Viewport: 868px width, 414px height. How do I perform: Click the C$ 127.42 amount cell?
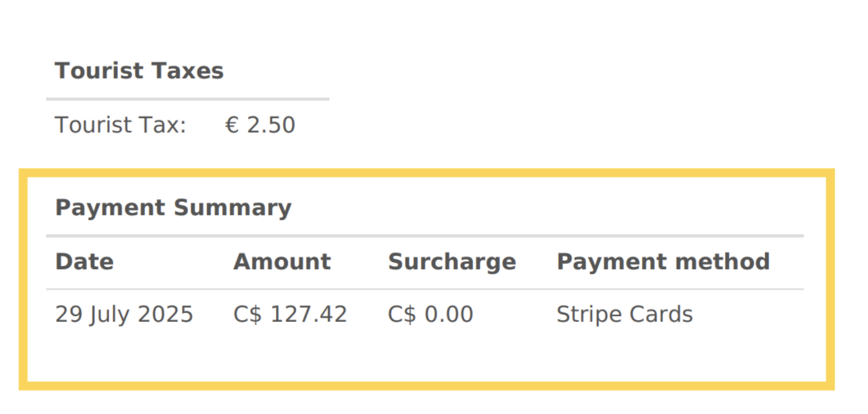coord(290,315)
